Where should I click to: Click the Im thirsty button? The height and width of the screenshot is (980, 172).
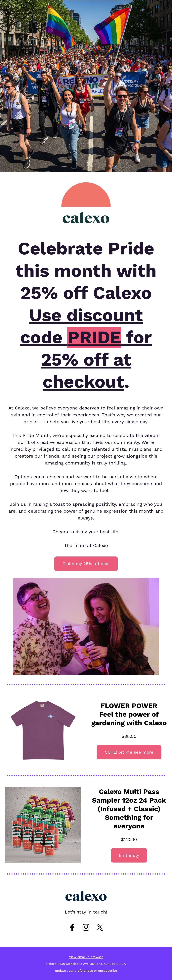[129, 855]
